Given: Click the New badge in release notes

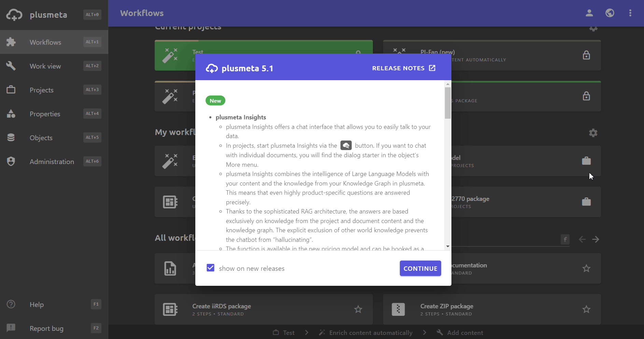Looking at the screenshot, I should [215, 101].
